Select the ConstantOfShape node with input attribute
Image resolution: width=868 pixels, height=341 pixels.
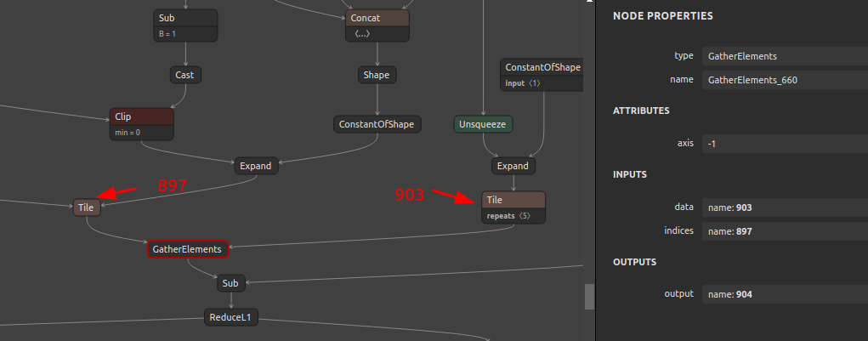click(542, 76)
